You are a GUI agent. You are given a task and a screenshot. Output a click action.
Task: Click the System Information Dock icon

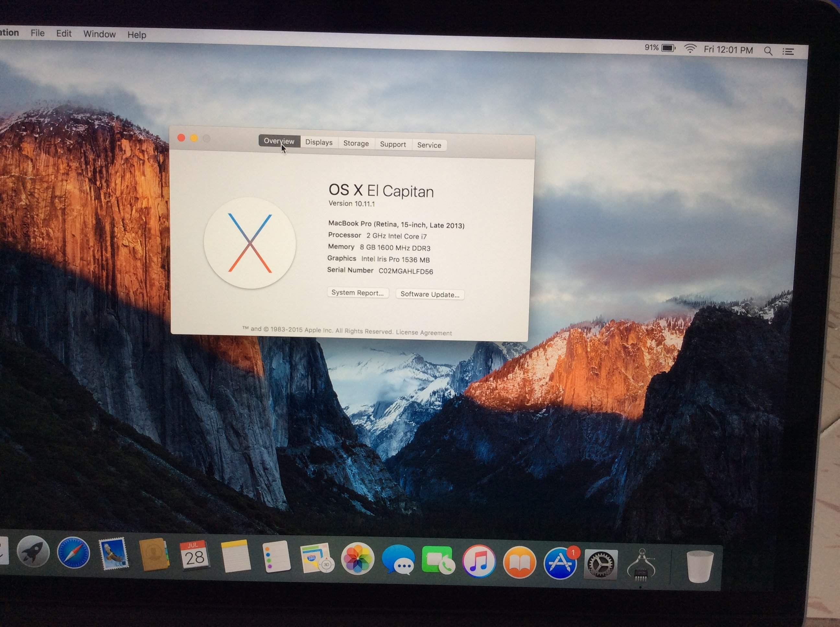tap(641, 565)
